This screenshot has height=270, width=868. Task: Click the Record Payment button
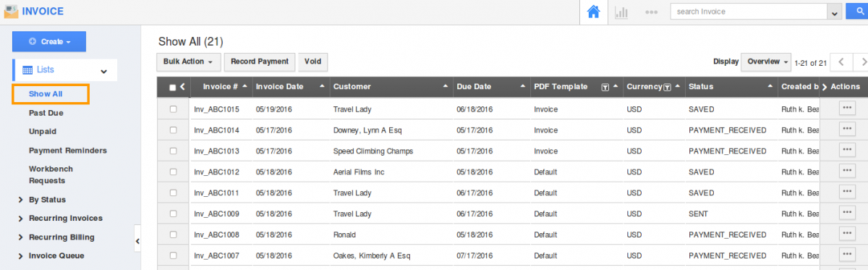(260, 62)
